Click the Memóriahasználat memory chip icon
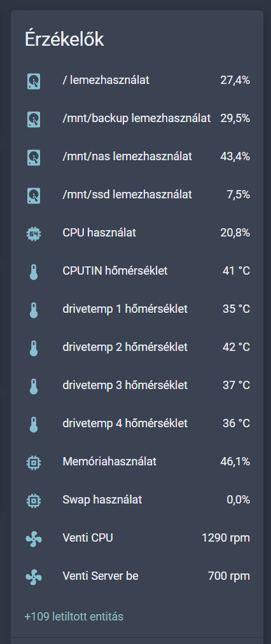 pos(34,462)
